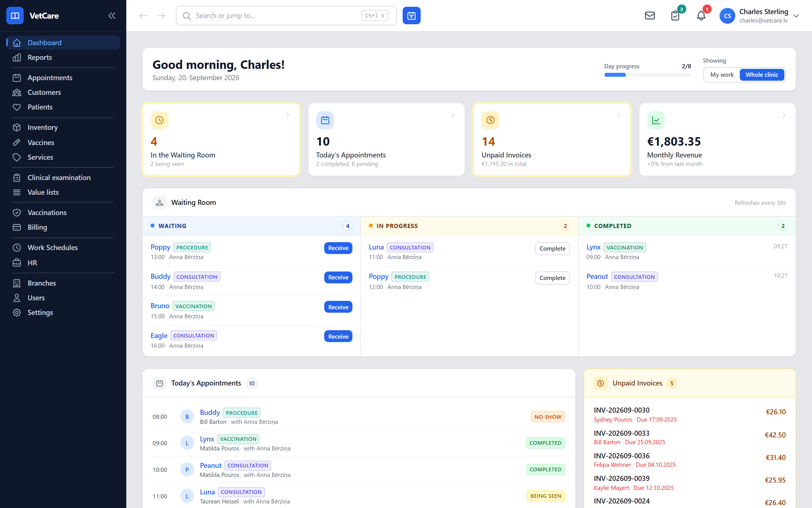Viewport: 812px width, 508px height.
Task: Click the VetCare book logo icon
Action: (15, 16)
